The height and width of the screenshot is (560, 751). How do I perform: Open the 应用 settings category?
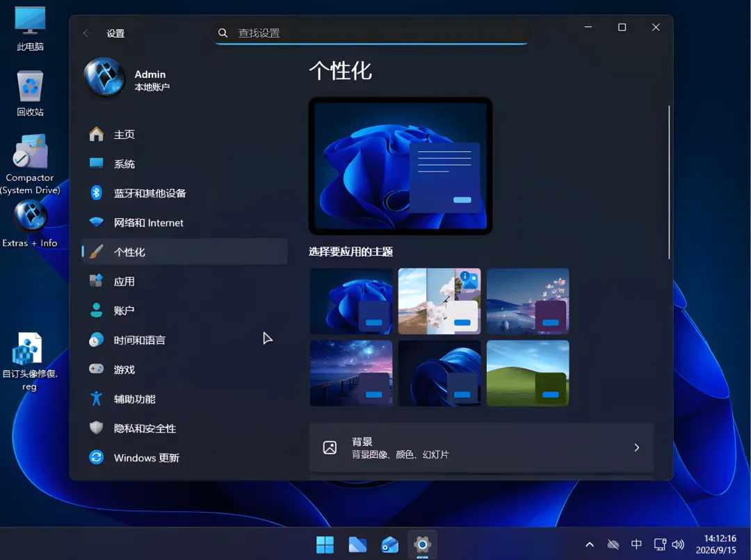[185, 281]
